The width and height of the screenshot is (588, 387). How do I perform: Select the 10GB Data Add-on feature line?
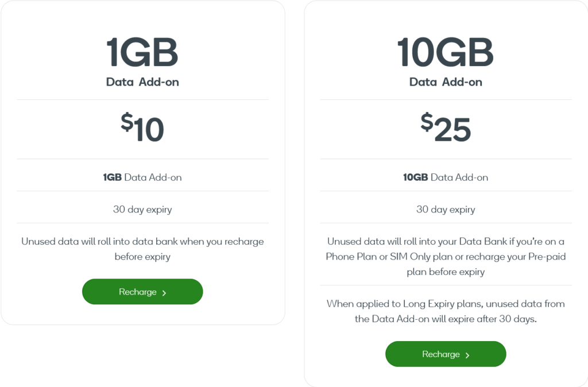point(446,177)
